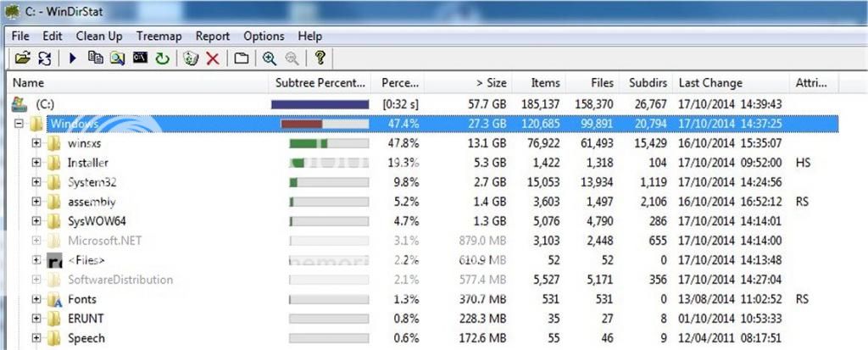
Task: Open the Clean Up menu
Action: click(x=99, y=36)
